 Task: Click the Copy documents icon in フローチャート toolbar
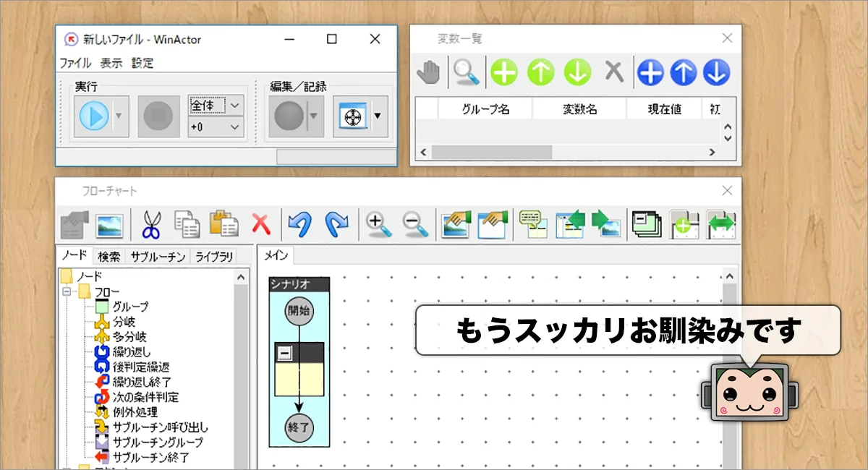pos(187,224)
